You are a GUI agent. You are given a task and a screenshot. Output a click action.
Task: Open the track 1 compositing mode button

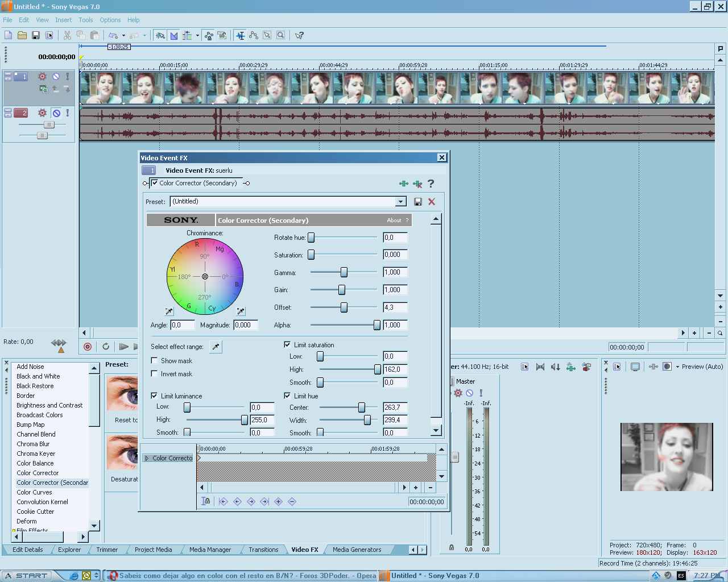[43, 89]
